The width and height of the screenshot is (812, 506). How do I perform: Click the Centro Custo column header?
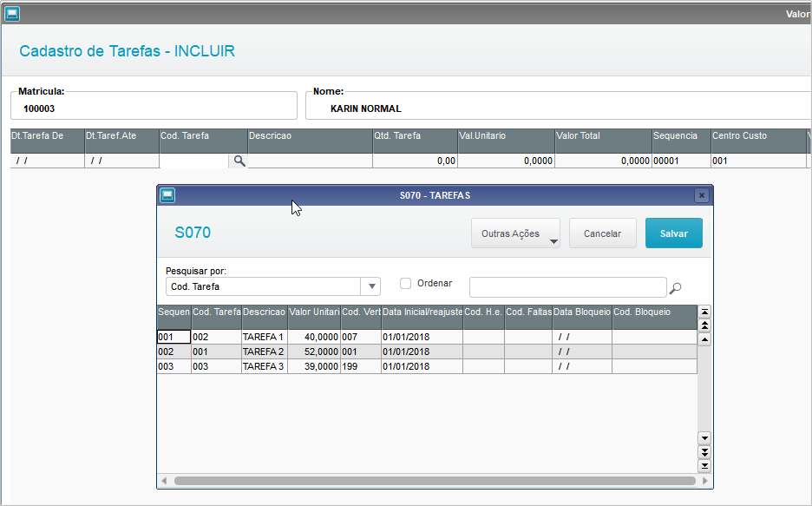point(759,141)
